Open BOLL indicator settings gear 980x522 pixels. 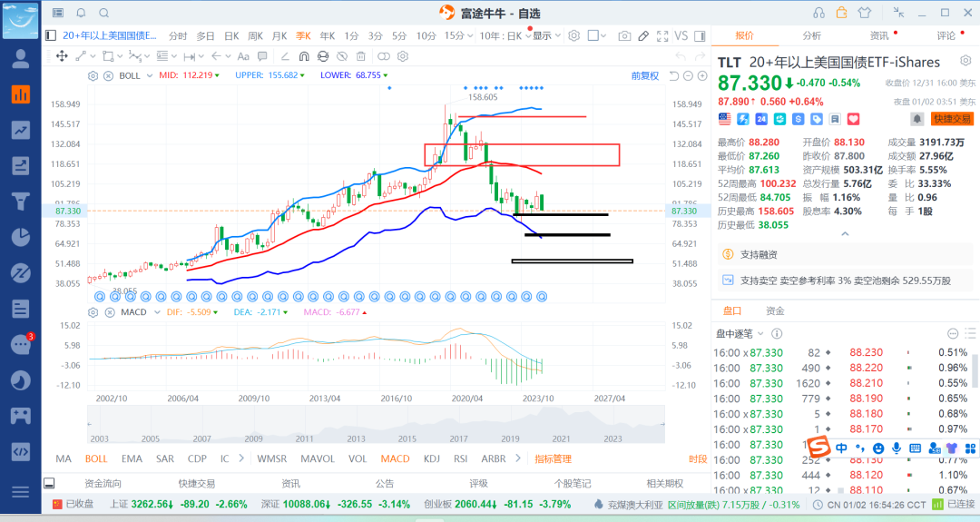[x=93, y=75]
